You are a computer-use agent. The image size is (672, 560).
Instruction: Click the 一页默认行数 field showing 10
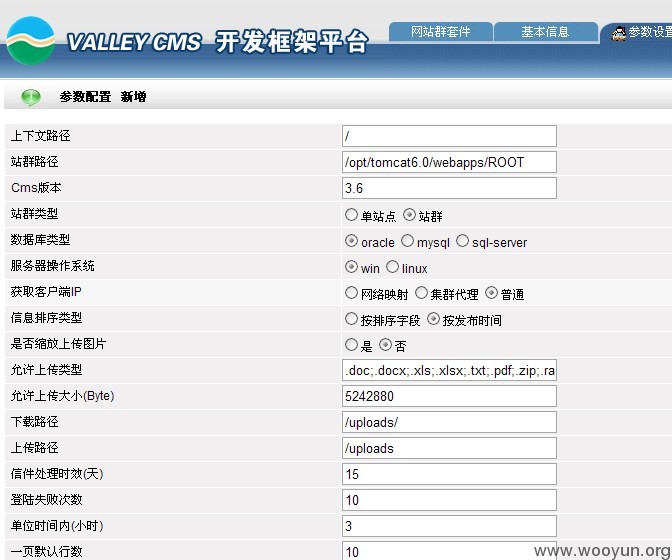click(x=449, y=551)
